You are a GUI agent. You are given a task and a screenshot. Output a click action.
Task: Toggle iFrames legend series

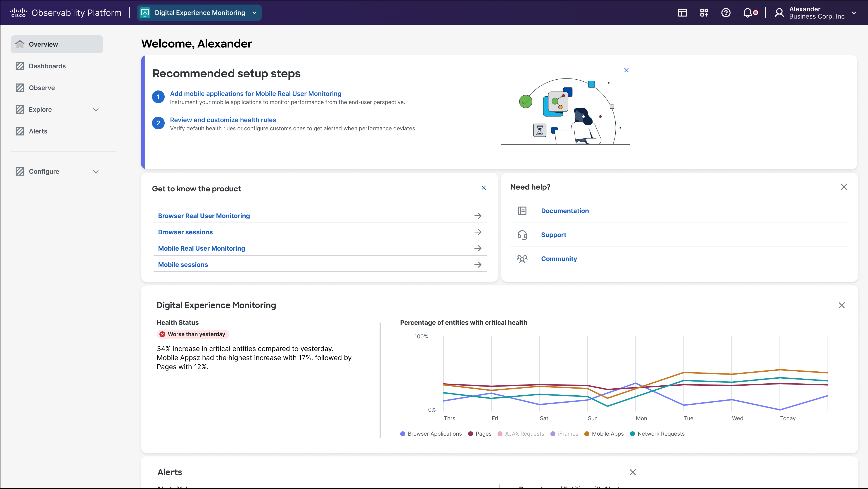tap(567, 434)
